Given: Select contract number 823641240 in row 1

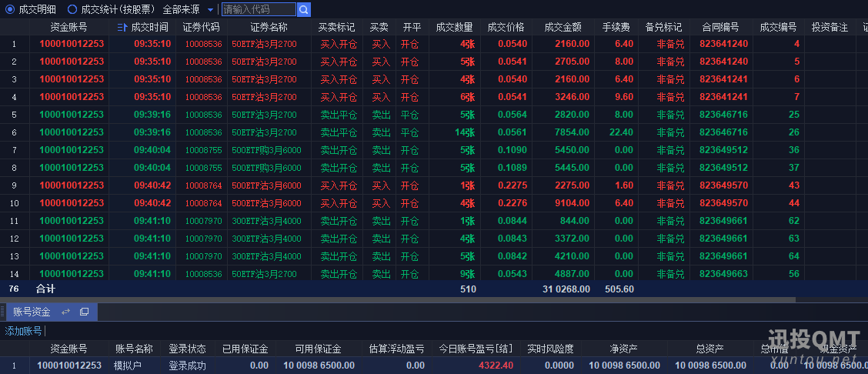Looking at the screenshot, I should (x=723, y=44).
